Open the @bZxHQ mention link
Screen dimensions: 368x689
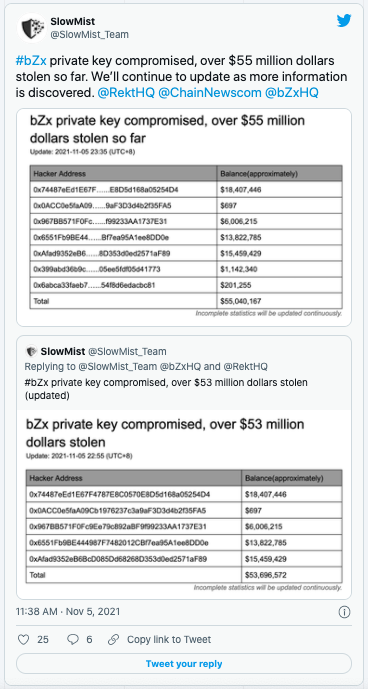click(x=294, y=94)
